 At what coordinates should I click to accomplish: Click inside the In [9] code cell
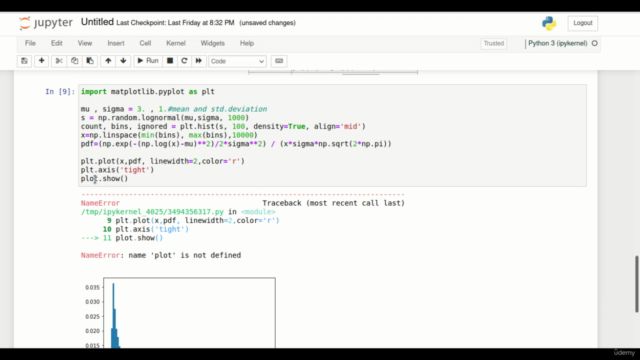332,135
